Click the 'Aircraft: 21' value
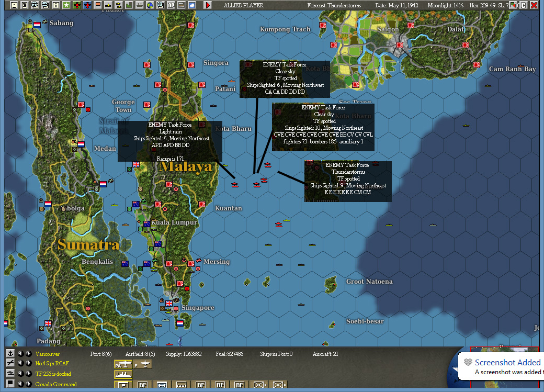Image resolution: width=544 pixels, height=392 pixels. [x=325, y=354]
